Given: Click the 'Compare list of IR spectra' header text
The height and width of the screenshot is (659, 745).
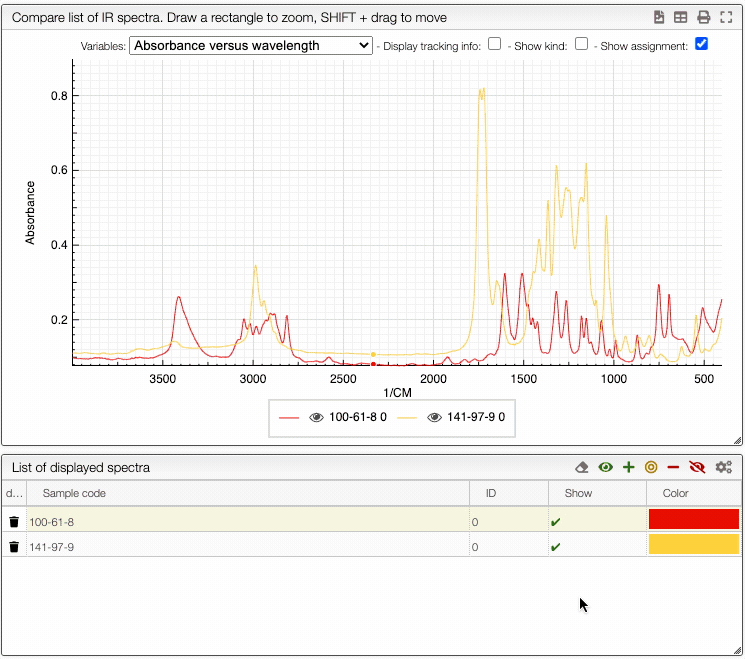Looking at the screenshot, I should click(229, 18).
